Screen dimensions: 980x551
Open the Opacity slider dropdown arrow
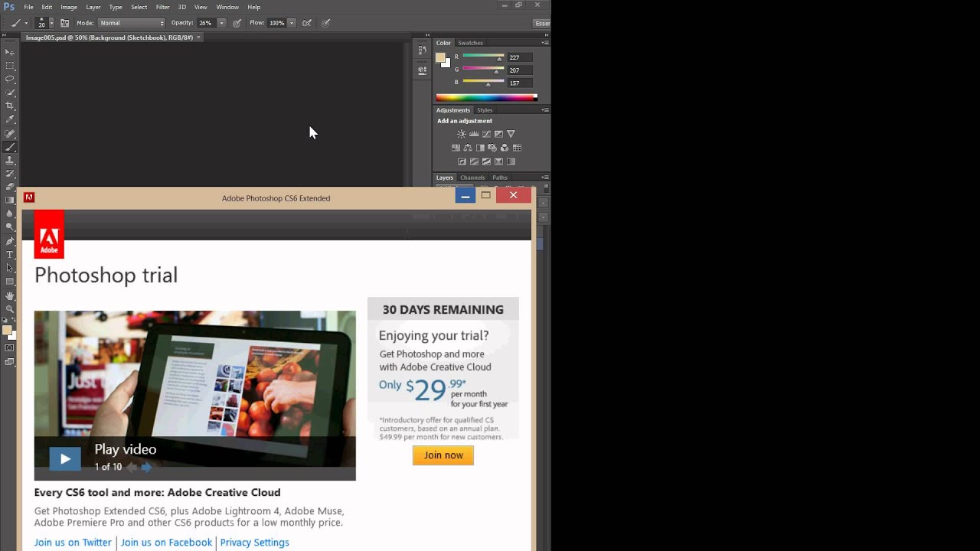[x=222, y=23]
